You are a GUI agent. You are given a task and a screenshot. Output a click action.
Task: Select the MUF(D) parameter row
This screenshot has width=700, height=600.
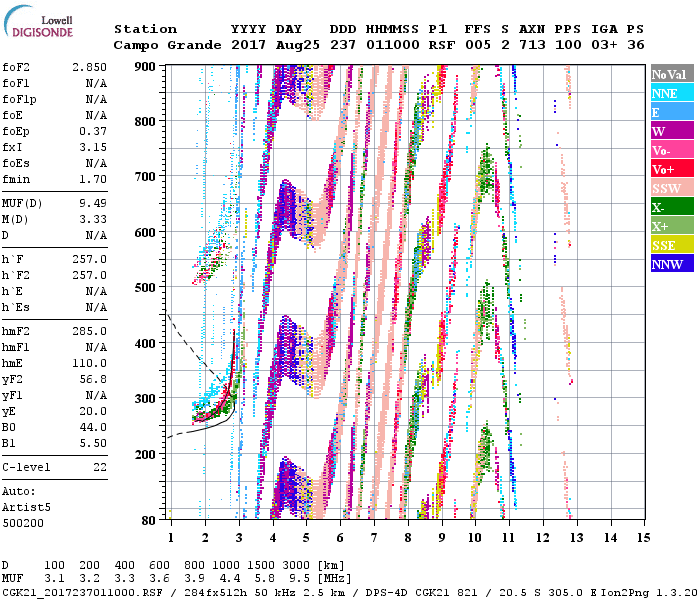[x=55, y=204]
